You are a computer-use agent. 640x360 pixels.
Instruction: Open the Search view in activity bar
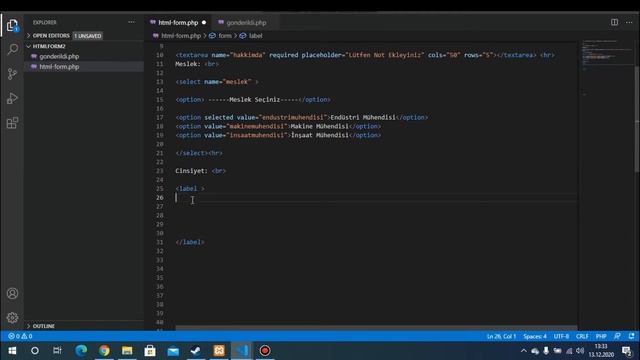(12, 49)
